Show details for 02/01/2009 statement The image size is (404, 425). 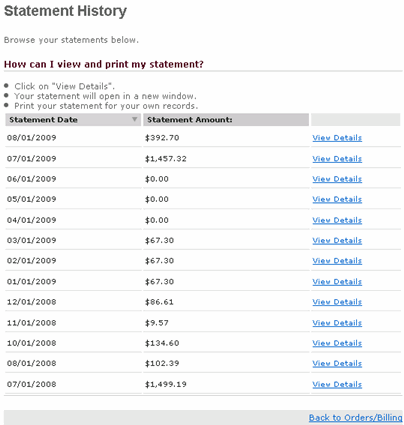click(337, 261)
